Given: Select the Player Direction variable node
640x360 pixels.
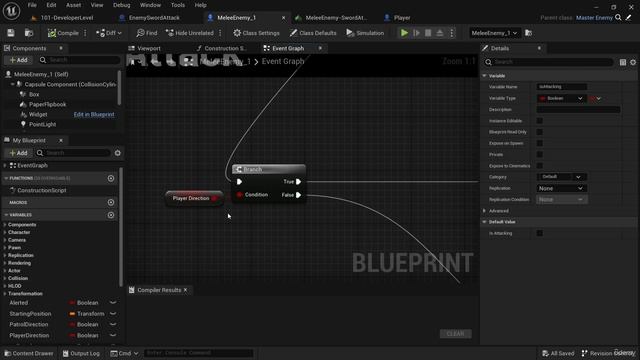Looking at the screenshot, I should pyautogui.click(x=194, y=198).
